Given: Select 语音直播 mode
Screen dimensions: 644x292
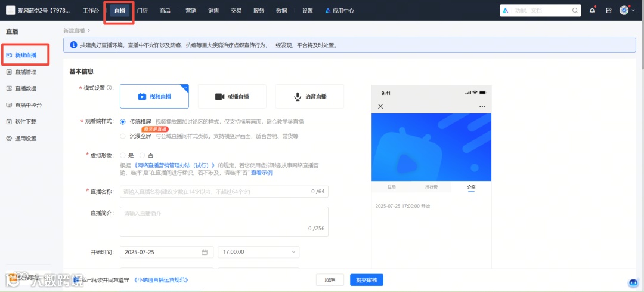Looking at the screenshot, I should pyautogui.click(x=309, y=97).
